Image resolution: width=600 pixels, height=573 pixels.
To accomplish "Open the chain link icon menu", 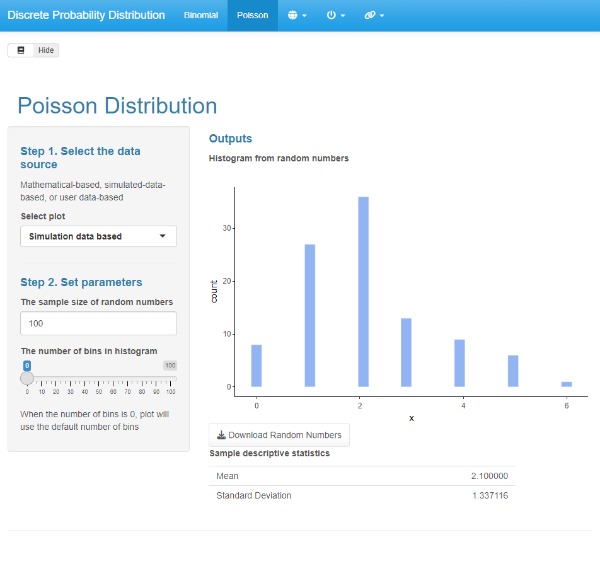I will [x=375, y=16].
